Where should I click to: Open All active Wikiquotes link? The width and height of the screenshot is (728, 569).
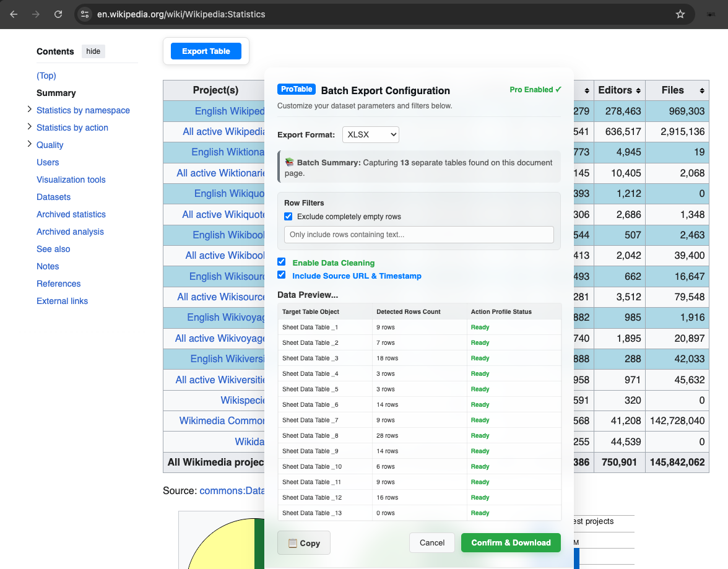[x=223, y=215]
